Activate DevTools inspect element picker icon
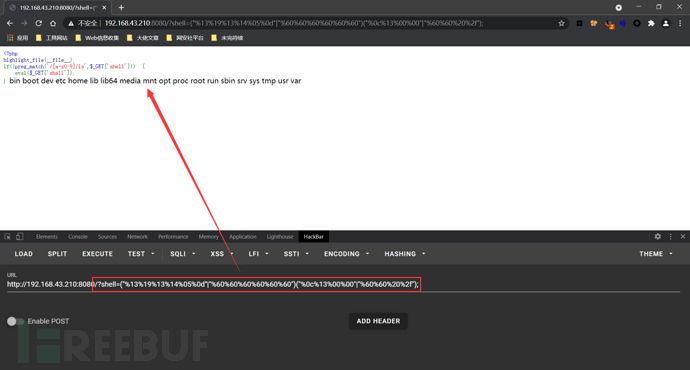Viewport: 690px width, 370px height. [7, 237]
